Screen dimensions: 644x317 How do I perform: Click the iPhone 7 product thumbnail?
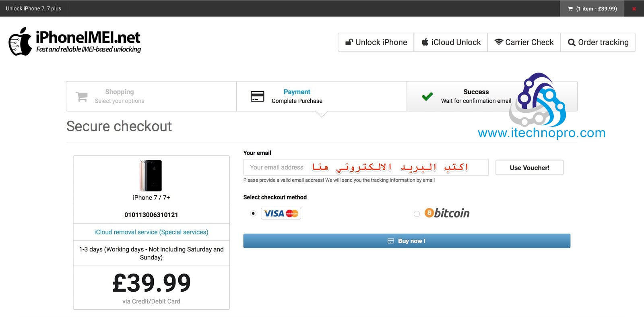pyautogui.click(x=151, y=176)
